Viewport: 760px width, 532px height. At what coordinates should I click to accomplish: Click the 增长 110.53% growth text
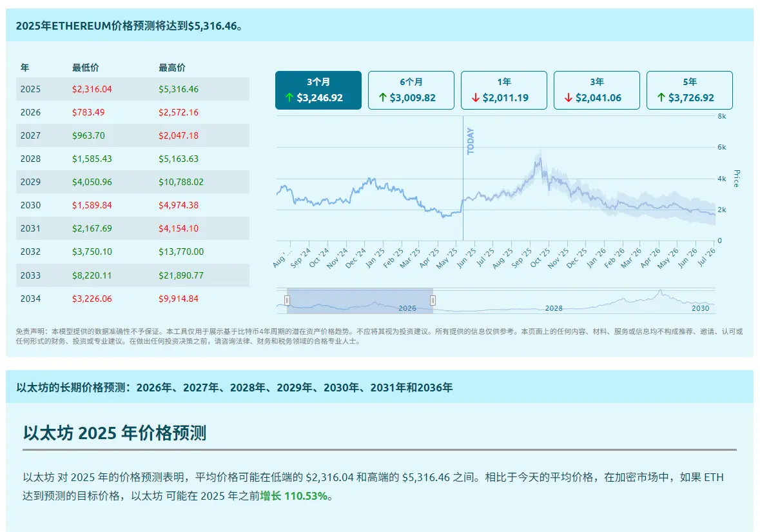pyautogui.click(x=294, y=496)
